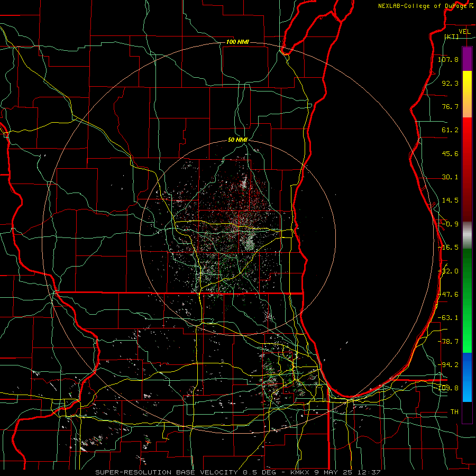Screen dimensions: 476x476
Task: Click the -16.5 velocity scale value
Action: (448, 248)
